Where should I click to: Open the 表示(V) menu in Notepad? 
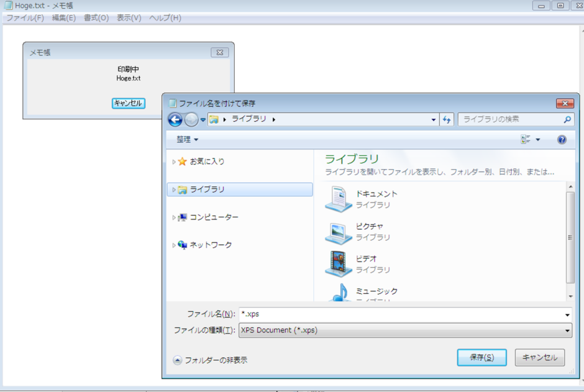129,18
